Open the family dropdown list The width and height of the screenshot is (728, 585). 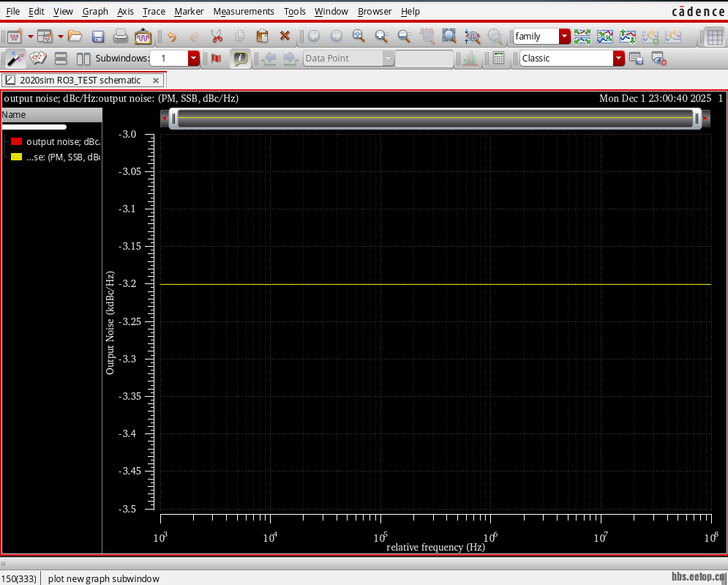[x=564, y=36]
